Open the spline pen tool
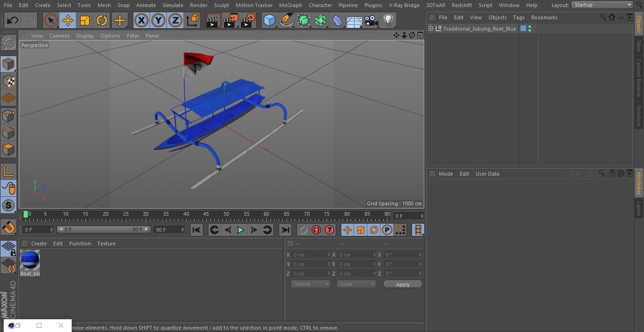This screenshot has height=332, width=644. click(286, 21)
